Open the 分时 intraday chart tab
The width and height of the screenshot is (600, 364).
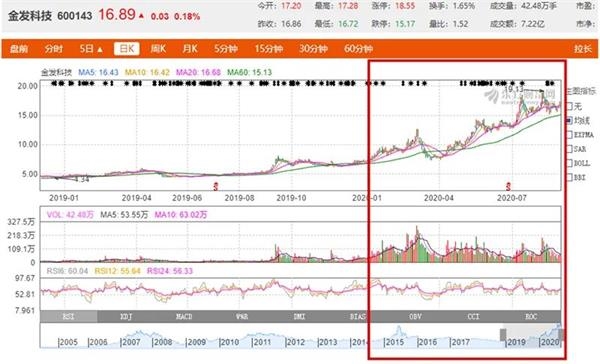click(x=54, y=49)
